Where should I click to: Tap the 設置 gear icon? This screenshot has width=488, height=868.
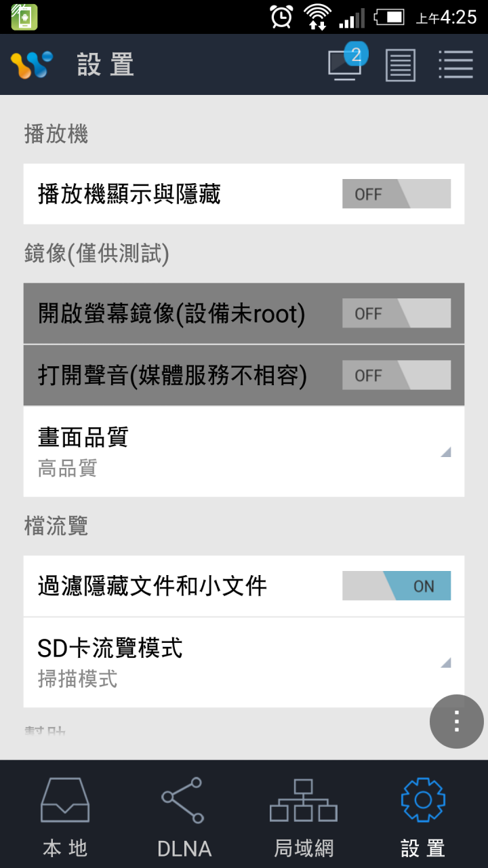coord(423,800)
